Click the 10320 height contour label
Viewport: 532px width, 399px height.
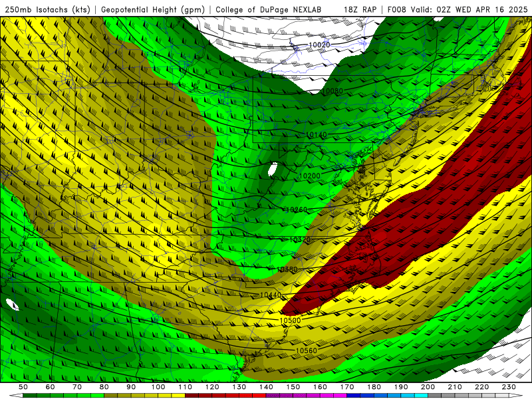coord(300,239)
